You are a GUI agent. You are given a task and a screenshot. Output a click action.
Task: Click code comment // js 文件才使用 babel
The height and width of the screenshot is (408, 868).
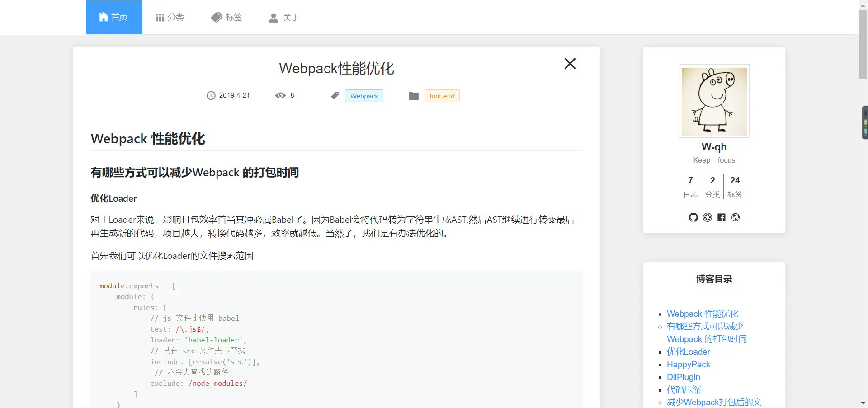point(195,319)
